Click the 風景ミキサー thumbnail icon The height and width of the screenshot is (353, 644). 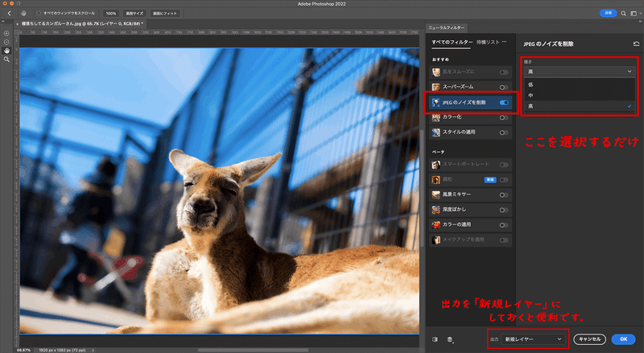point(436,195)
